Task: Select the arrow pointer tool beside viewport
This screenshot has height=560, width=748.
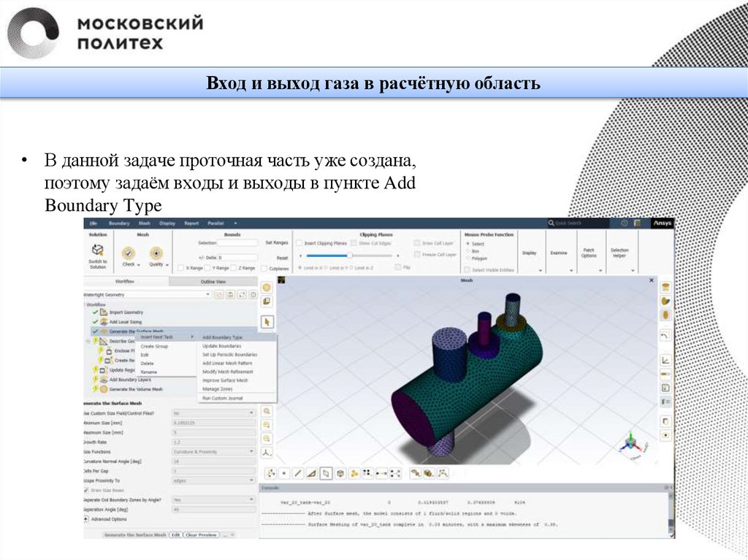Action: coord(267,322)
